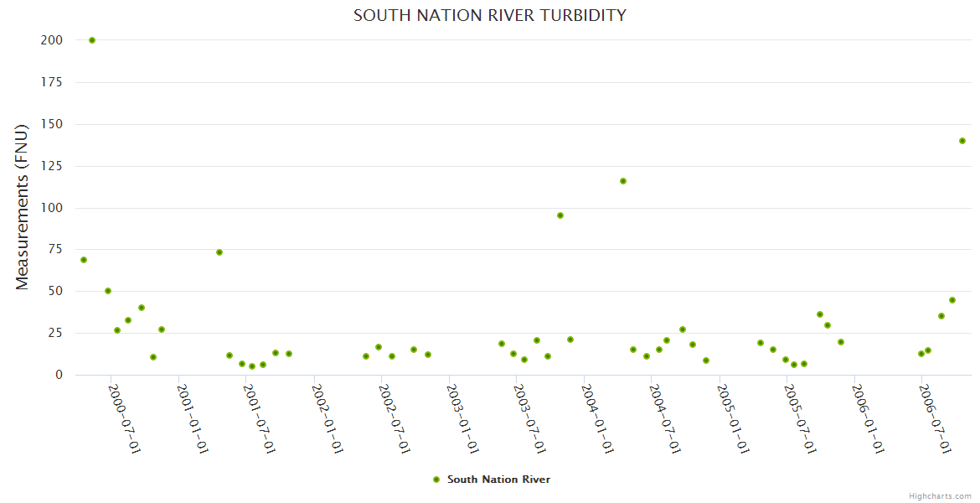Viewport: 980px width, 503px height.
Task: Click the South Nation River Turbidity chart title
Action: [x=490, y=16]
